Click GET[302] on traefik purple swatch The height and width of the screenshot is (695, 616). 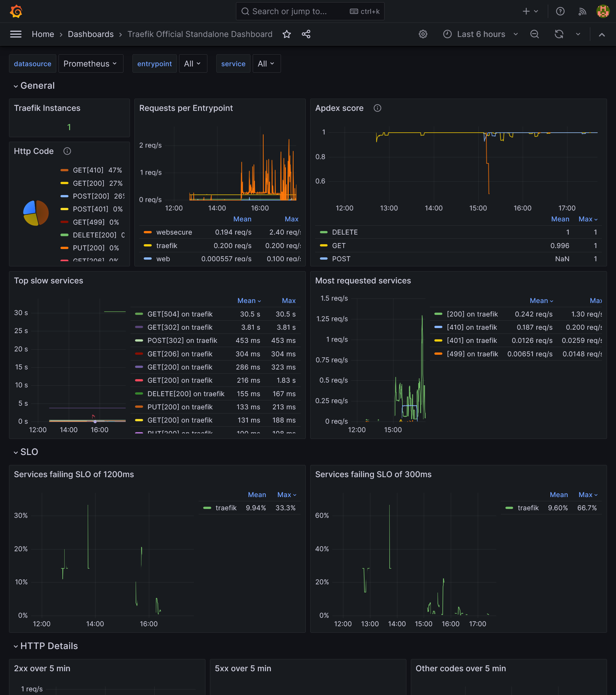click(x=139, y=327)
